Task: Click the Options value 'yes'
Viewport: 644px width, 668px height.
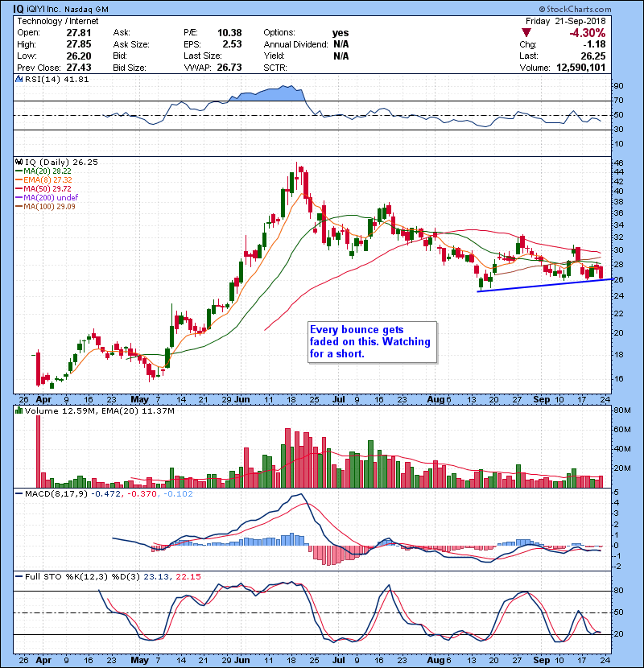Action: (341, 33)
